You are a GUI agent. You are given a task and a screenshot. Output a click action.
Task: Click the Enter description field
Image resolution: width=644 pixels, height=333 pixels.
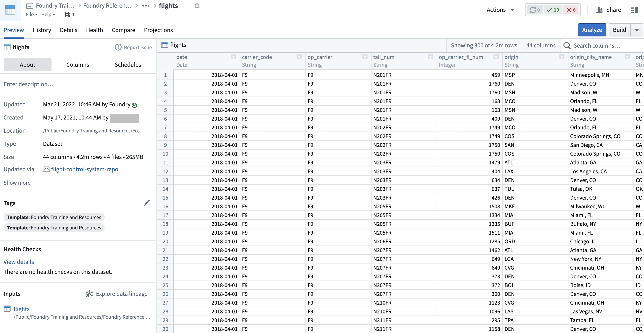[x=78, y=84]
